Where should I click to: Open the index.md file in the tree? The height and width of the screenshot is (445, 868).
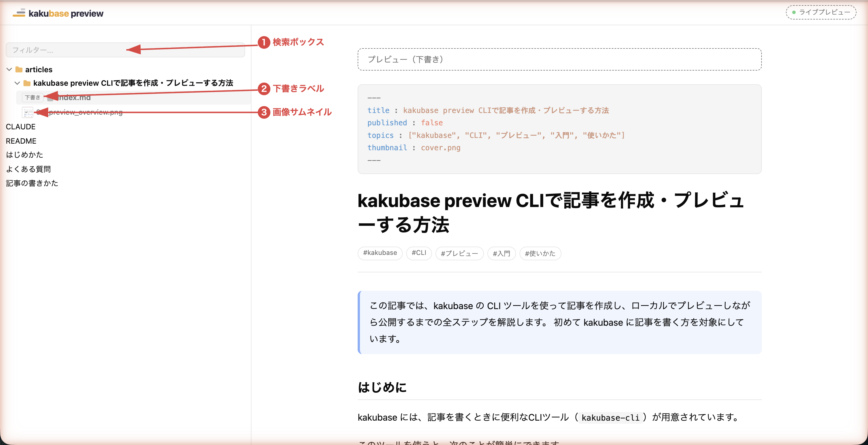pos(74,97)
